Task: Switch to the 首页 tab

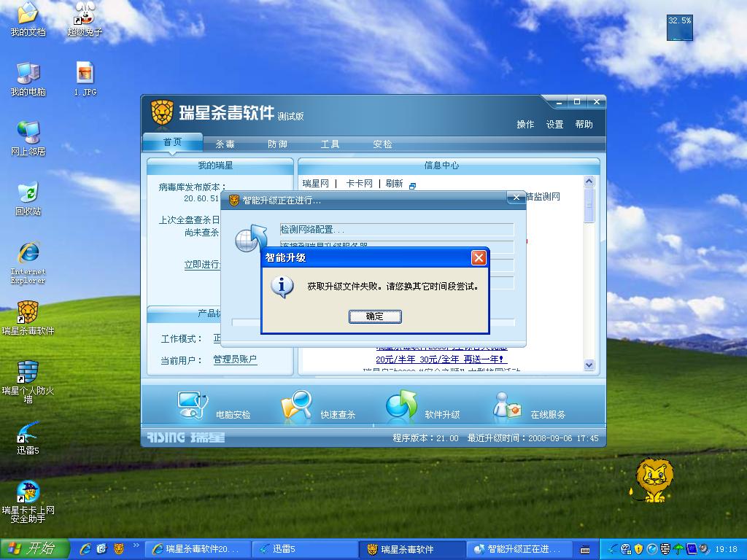Action: (x=172, y=142)
